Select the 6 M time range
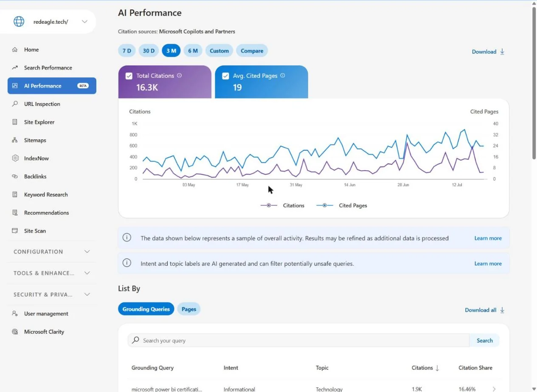This screenshot has height=392, width=537. pos(193,51)
